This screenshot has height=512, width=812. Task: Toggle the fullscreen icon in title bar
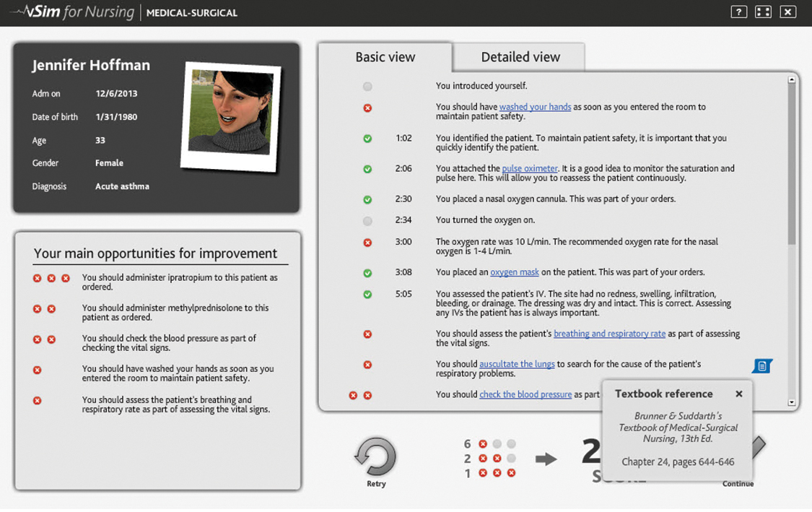click(x=763, y=12)
